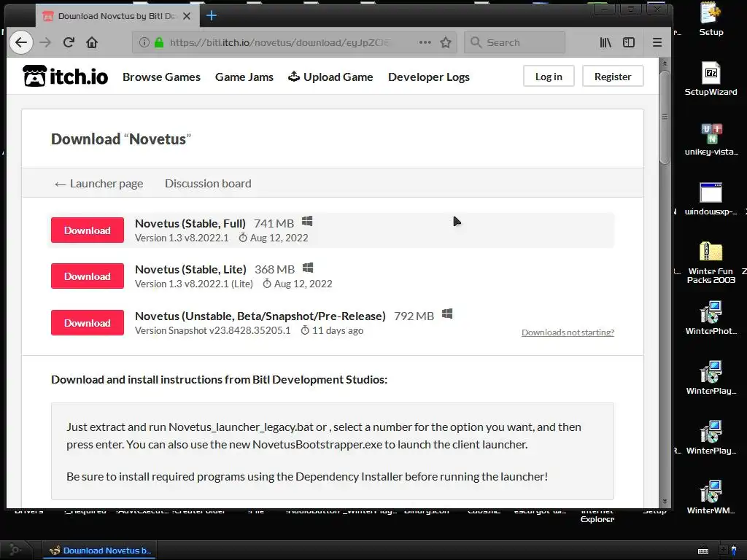Click the browser forward arrow
This screenshot has height=560, width=747.
click(x=45, y=42)
